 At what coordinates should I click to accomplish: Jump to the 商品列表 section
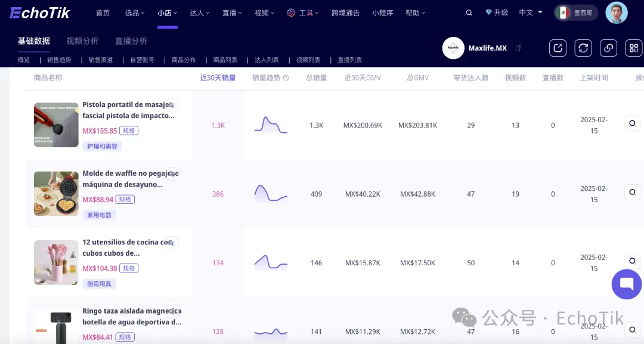[225, 60]
